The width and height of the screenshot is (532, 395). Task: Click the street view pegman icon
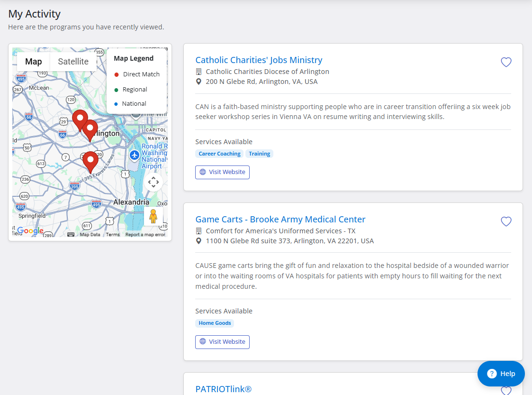point(153,216)
